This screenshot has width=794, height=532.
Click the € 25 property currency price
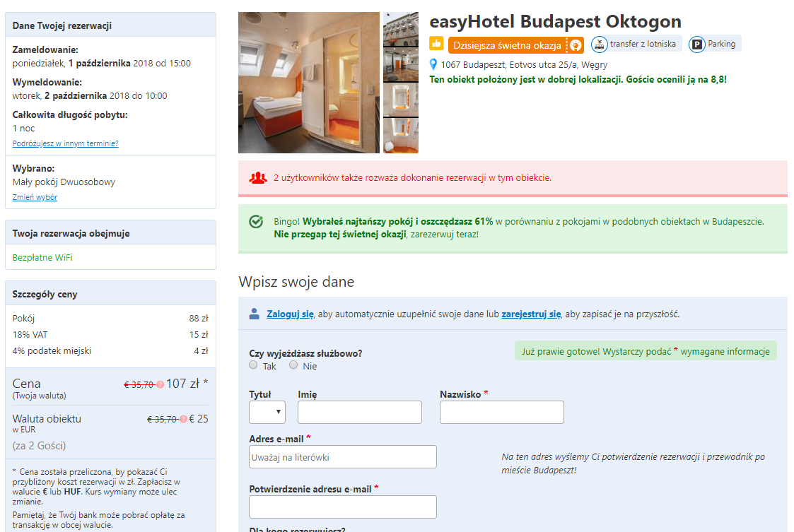coord(199,419)
